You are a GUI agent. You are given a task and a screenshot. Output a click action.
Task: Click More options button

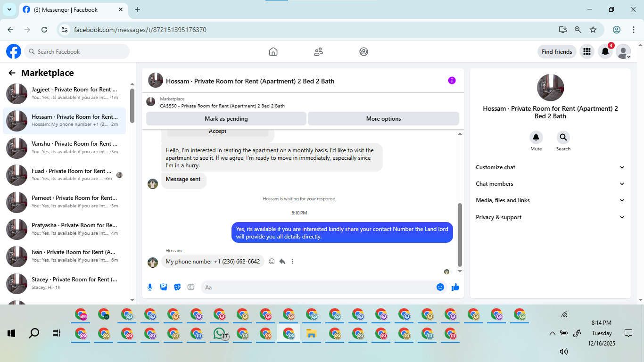point(383,119)
